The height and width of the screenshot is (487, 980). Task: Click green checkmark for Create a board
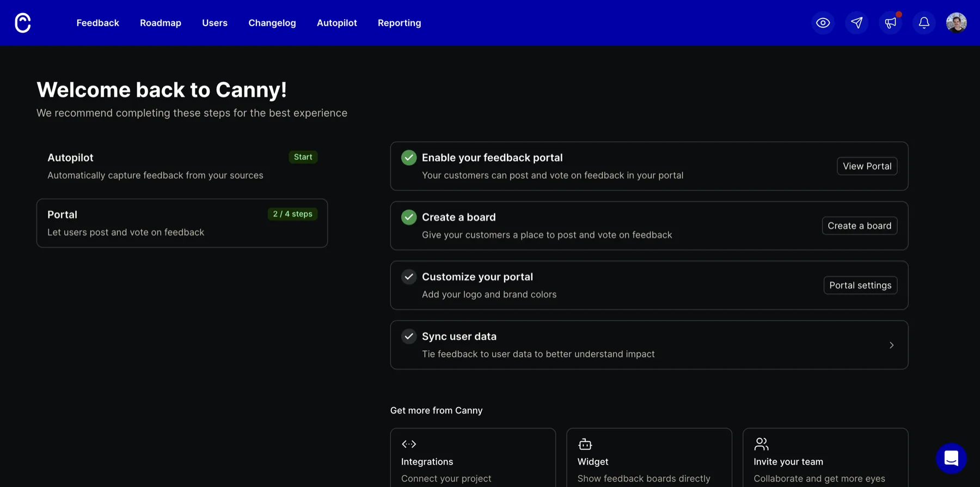tap(409, 217)
